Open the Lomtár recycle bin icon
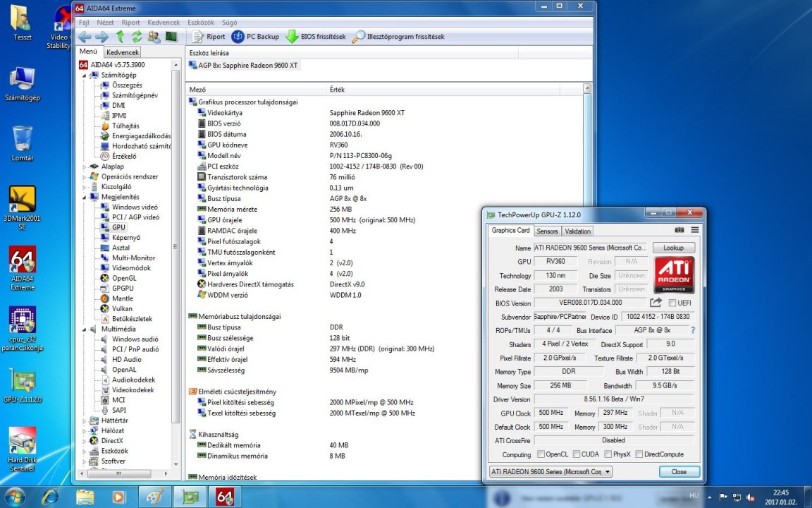812x508 pixels. click(x=23, y=143)
